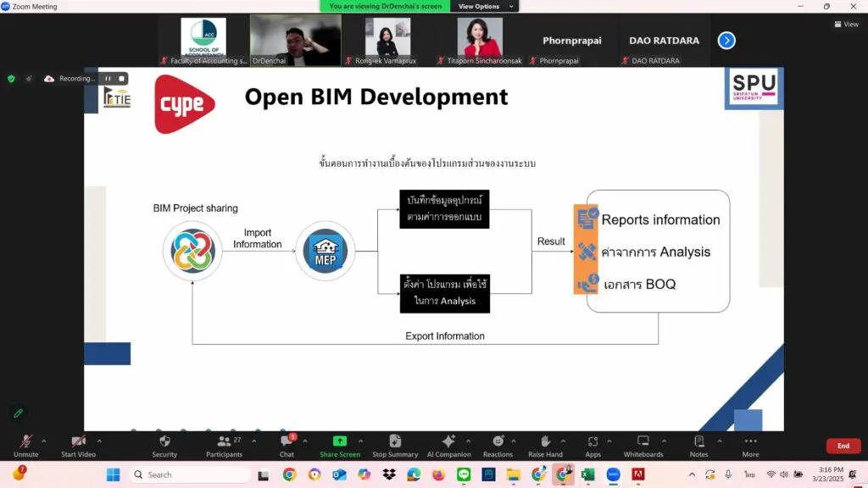Click the annotate pencil icon
The width and height of the screenshot is (868, 488).
[x=18, y=413]
